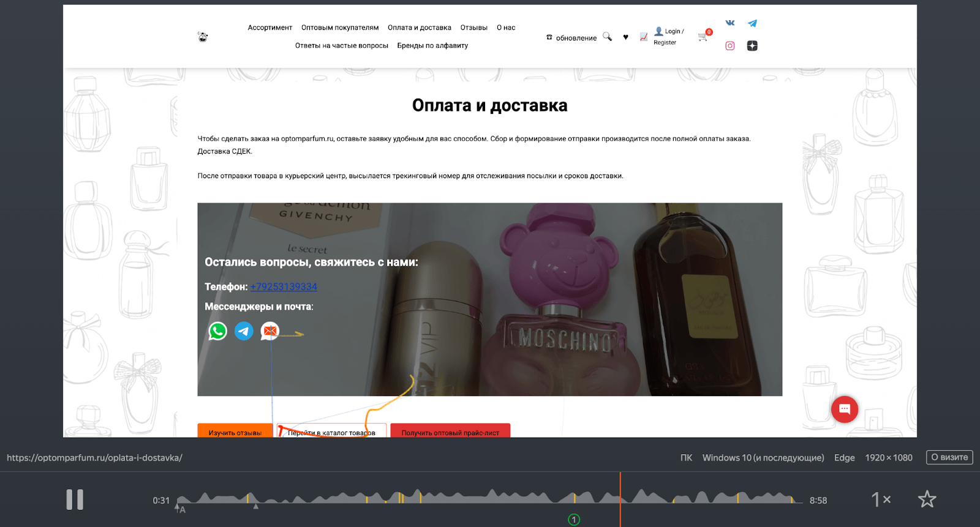
Task: Click the replay timeline activity track
Action: pyautogui.click(x=489, y=497)
